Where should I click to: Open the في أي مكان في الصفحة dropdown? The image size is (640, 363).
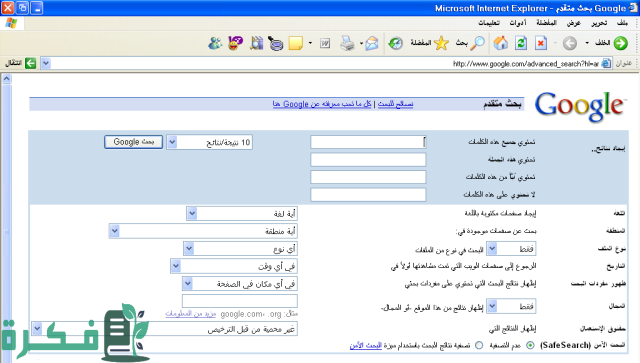tap(240, 283)
